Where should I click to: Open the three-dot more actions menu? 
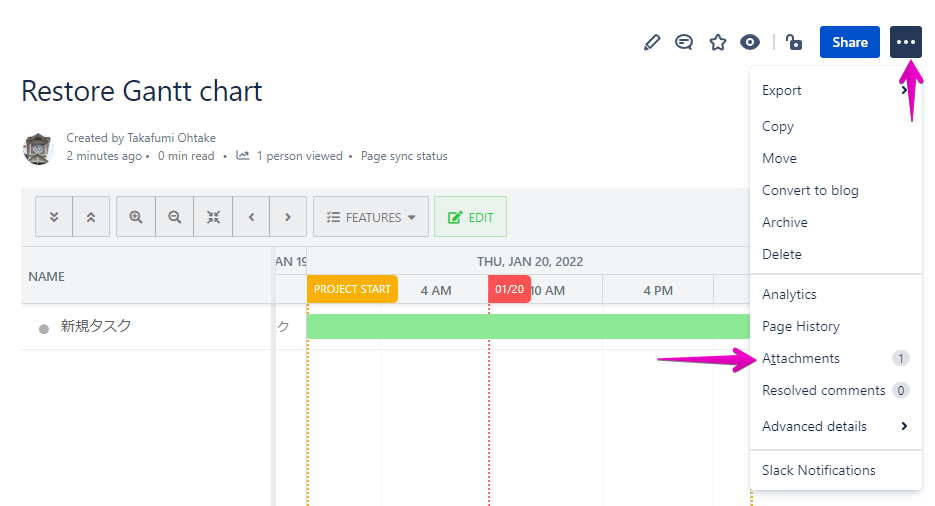[x=905, y=42]
